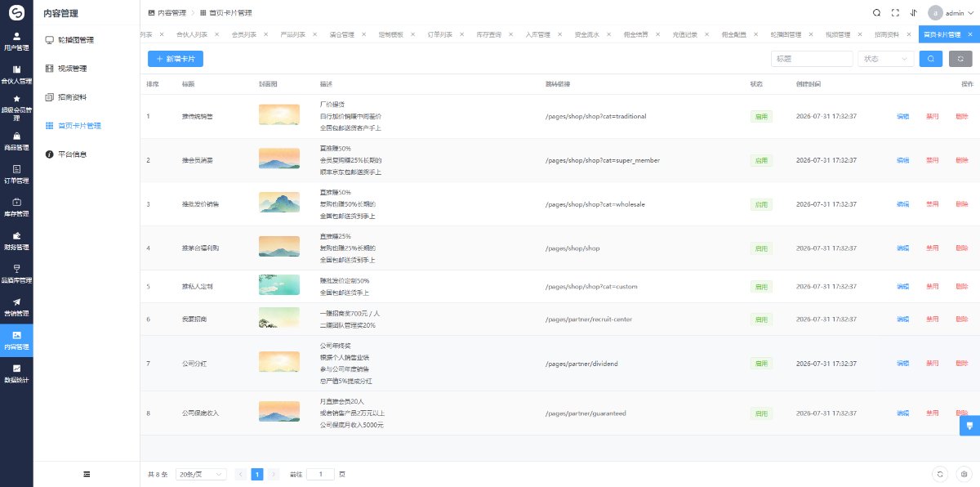Open 营销管理 paper-plane sidebar item
The height and width of the screenshot is (487, 980).
click(x=16, y=307)
